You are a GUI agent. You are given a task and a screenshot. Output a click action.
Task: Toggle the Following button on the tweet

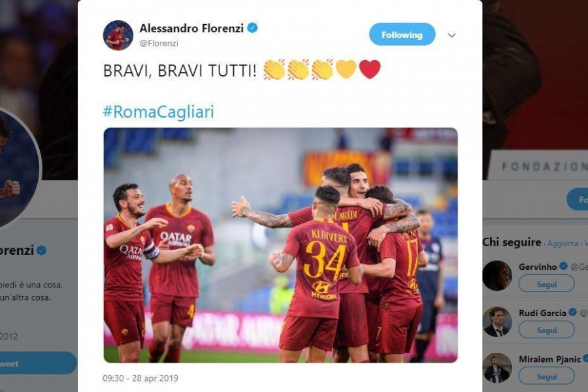(x=402, y=35)
